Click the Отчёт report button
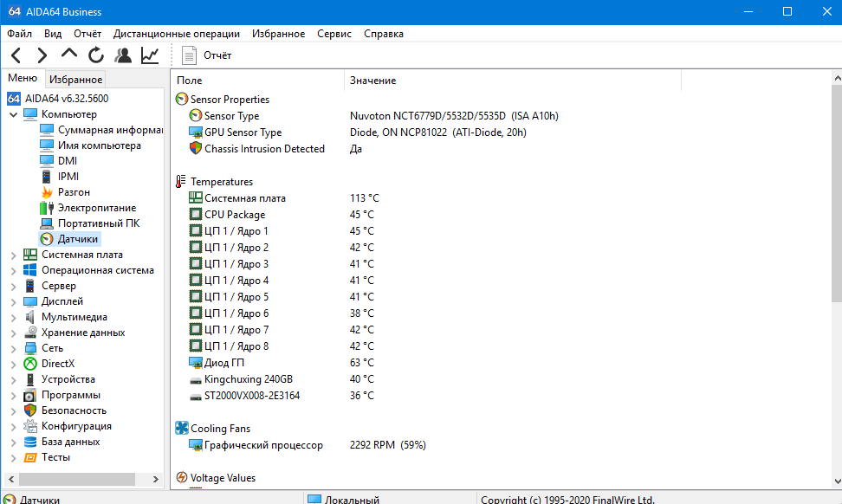The height and width of the screenshot is (504, 842). coord(207,55)
